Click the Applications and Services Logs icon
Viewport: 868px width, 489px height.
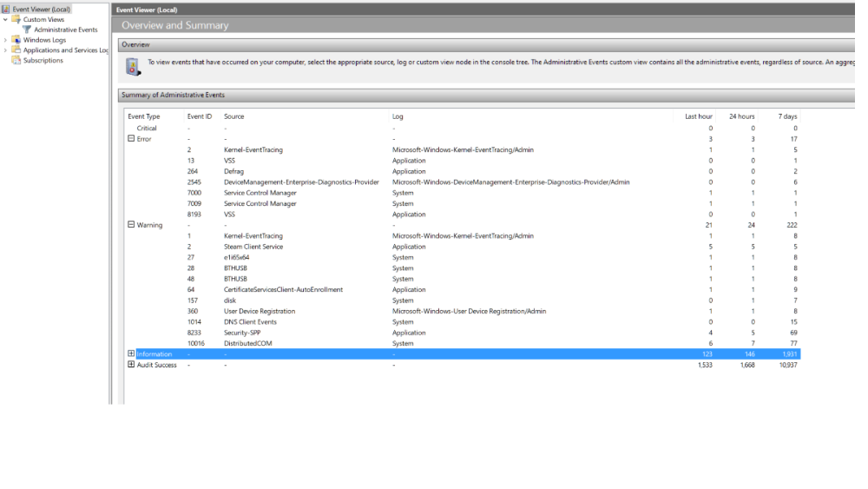[16, 50]
